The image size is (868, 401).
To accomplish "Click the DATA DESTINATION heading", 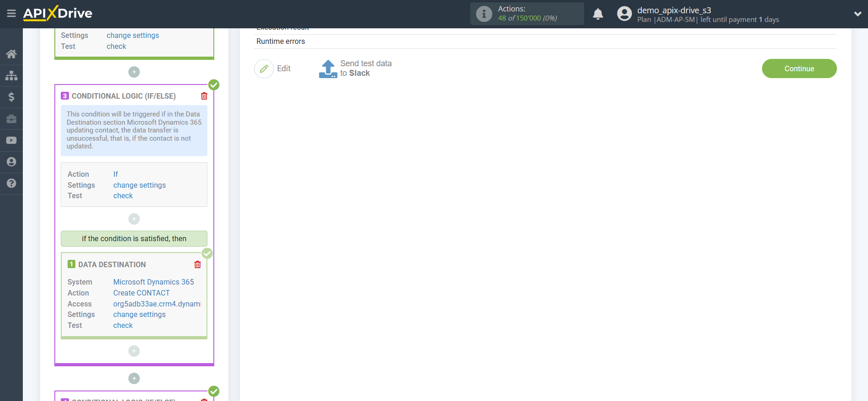I will click(x=112, y=264).
